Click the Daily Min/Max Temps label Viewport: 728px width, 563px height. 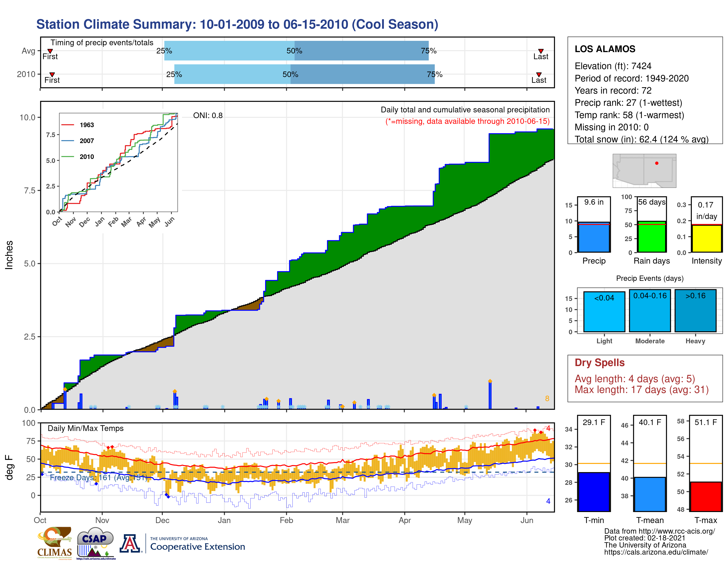pos(85,428)
